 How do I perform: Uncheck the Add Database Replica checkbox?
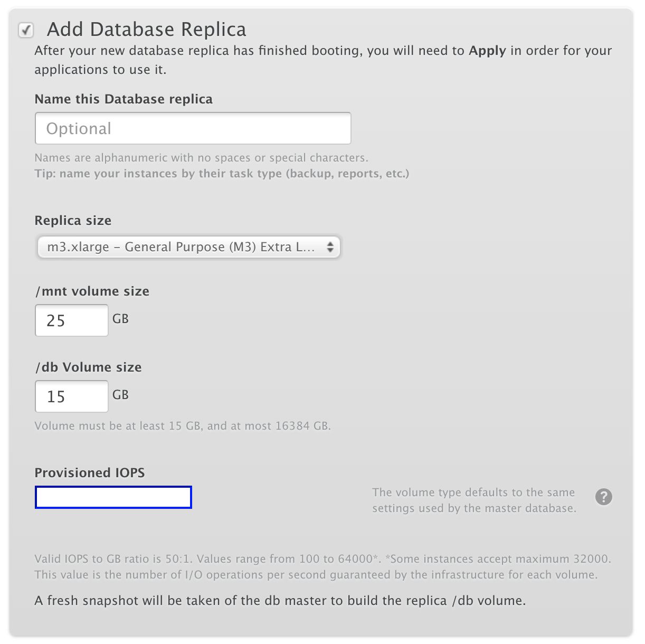26,30
